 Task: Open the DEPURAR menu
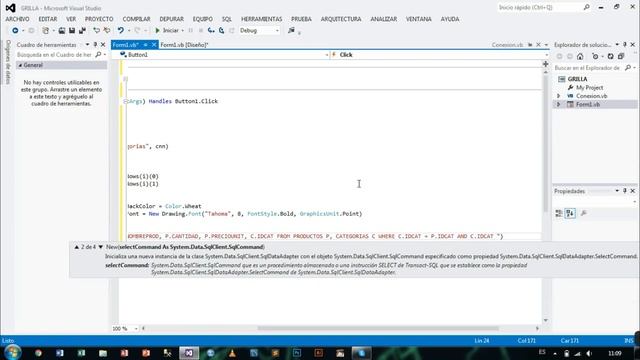(x=171, y=19)
